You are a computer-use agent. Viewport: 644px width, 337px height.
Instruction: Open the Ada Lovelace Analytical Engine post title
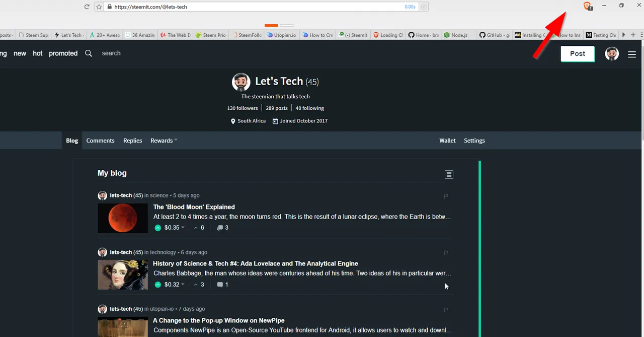256,263
